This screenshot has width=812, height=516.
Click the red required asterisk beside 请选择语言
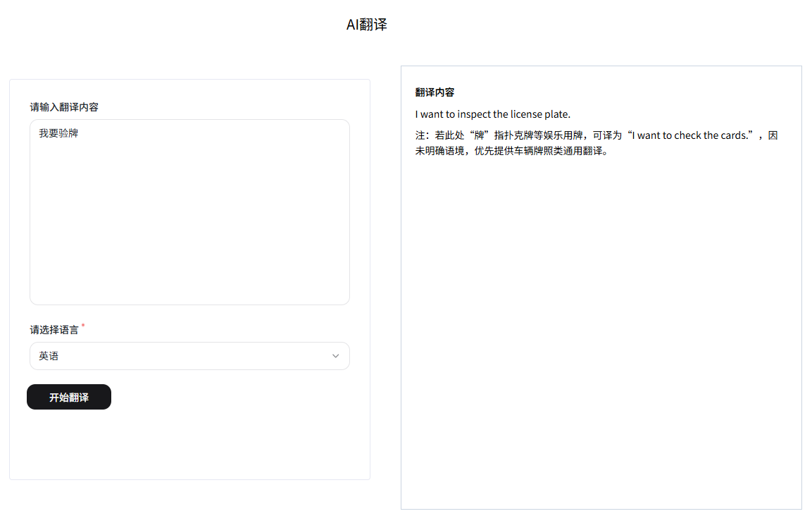[x=83, y=325]
